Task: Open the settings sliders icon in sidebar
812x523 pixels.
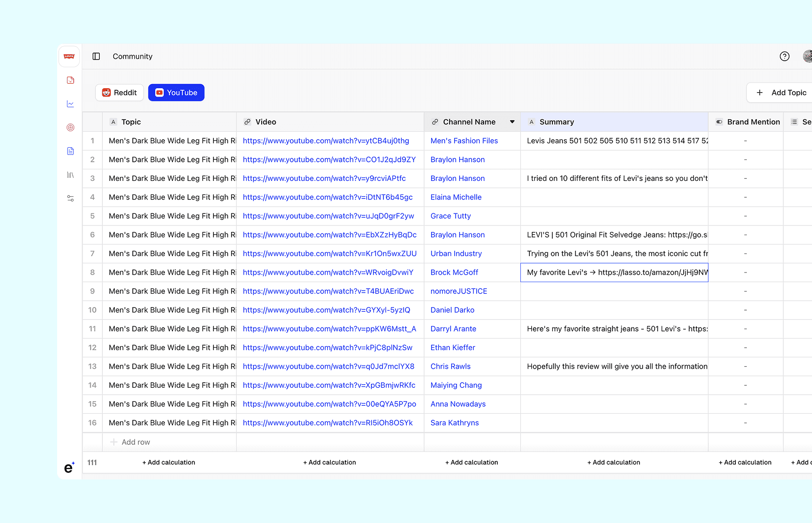Action: click(x=70, y=198)
